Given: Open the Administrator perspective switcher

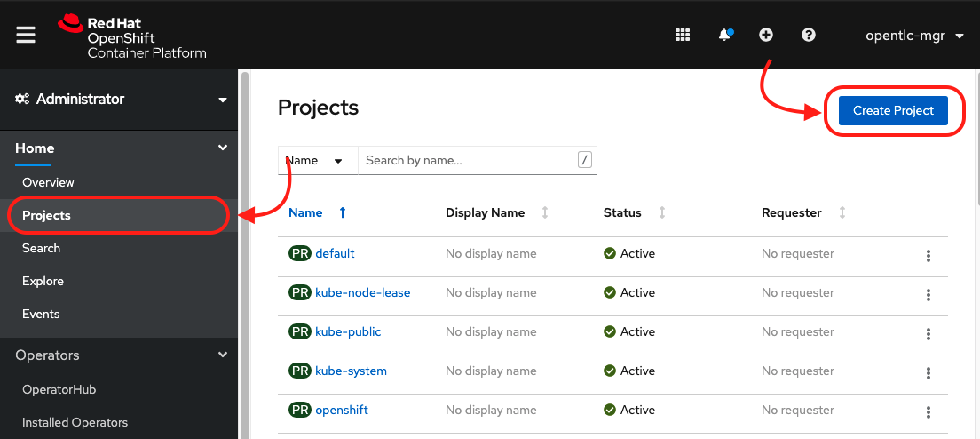Looking at the screenshot, I should (x=121, y=99).
